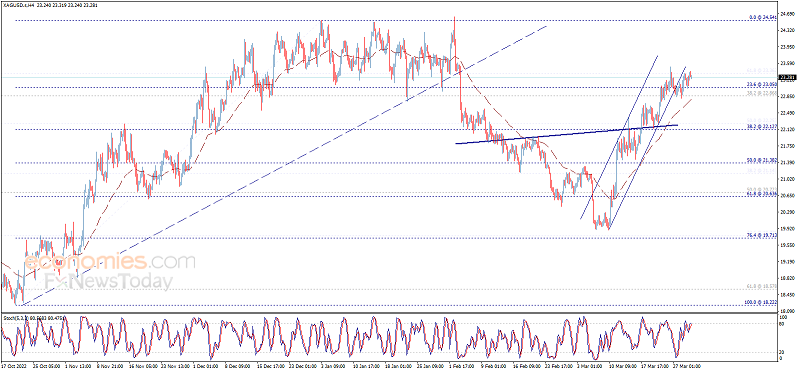
Task: Select the 76.4 Fibonacci label at 19.71
Action: (x=761, y=235)
